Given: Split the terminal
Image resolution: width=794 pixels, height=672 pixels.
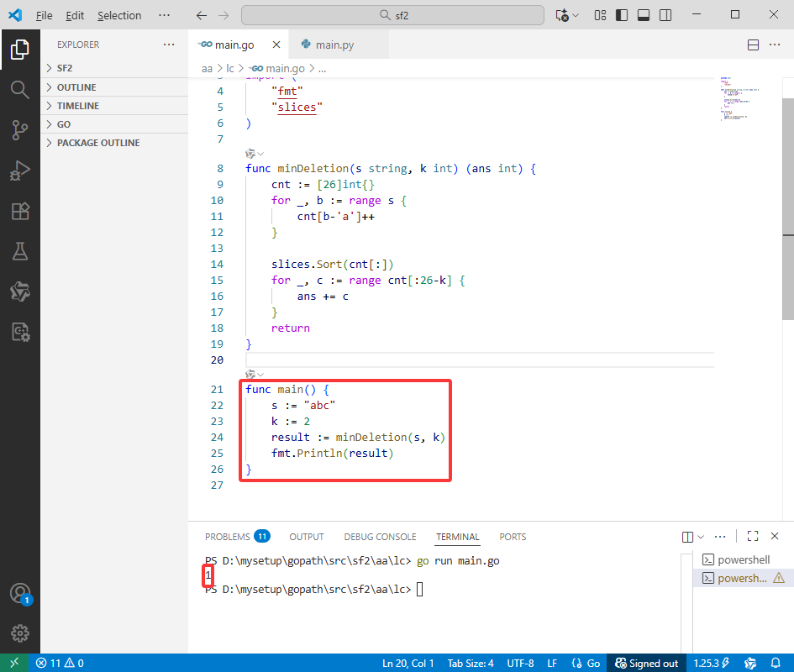Looking at the screenshot, I should pos(687,537).
